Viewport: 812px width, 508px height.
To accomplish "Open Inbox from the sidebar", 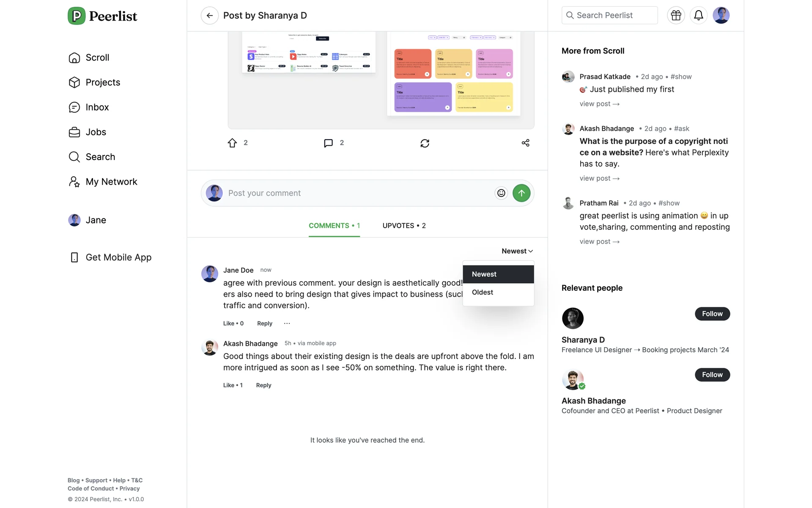I will coord(97,107).
